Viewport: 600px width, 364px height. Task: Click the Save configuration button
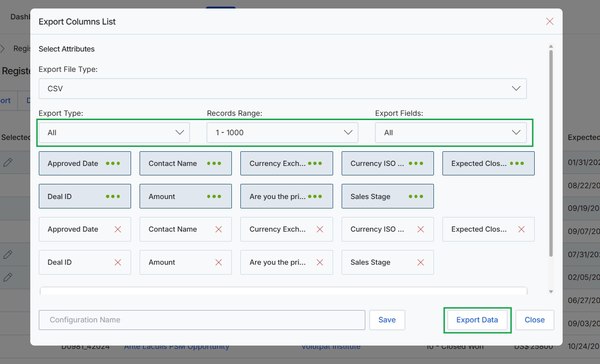click(x=387, y=320)
